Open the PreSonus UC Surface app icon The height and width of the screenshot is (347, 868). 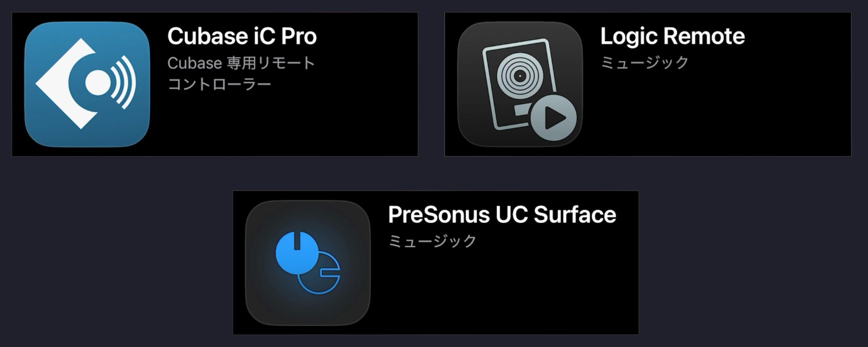click(x=308, y=263)
